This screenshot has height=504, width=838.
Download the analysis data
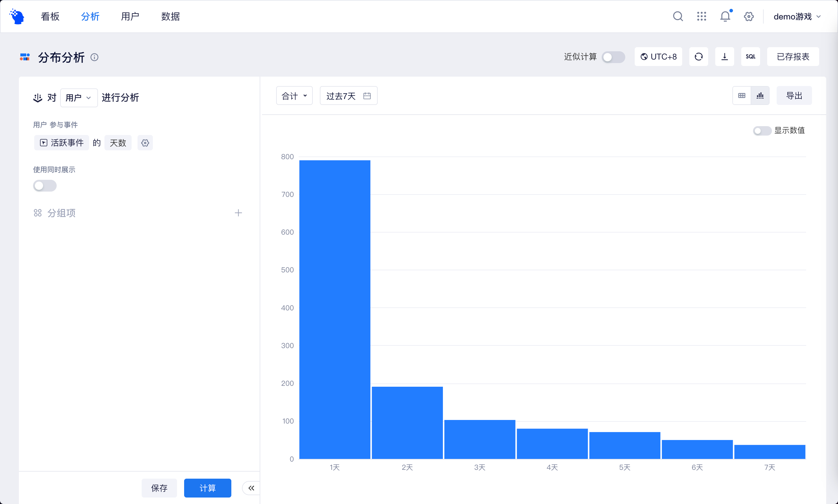[x=724, y=56]
